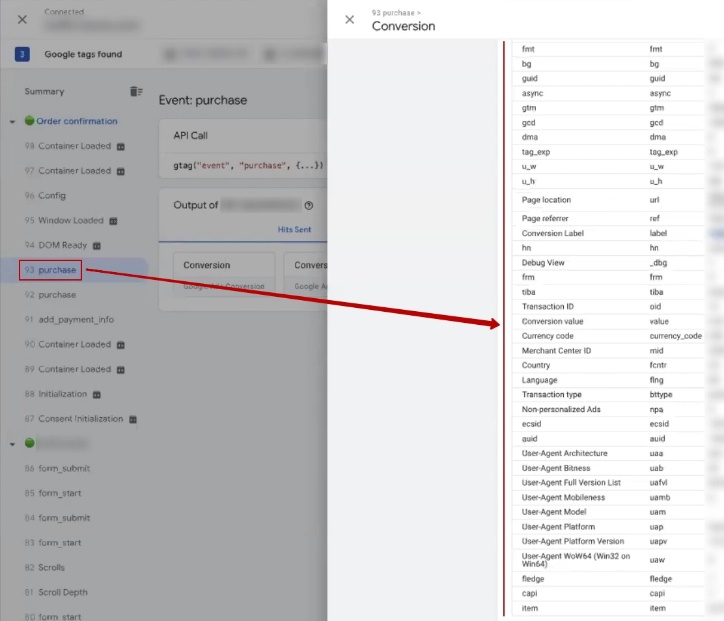The image size is (724, 621).
Task: Click the Order confirmation page link
Action: coord(77,121)
